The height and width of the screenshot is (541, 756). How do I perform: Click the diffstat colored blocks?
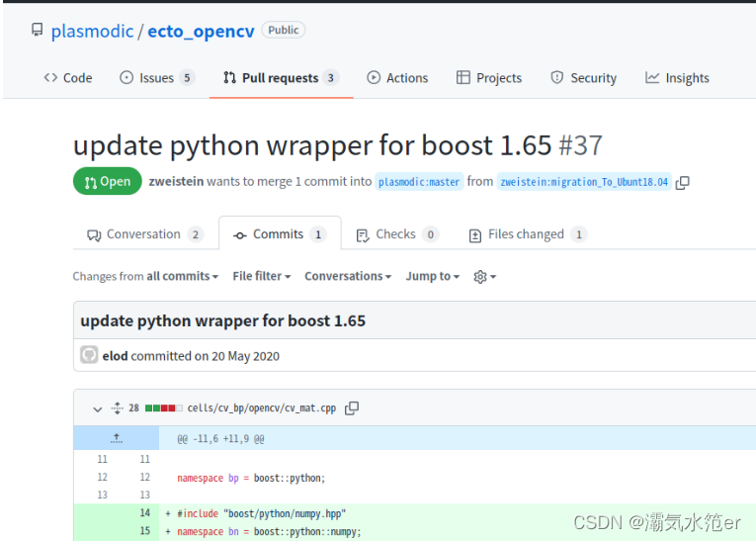click(164, 408)
